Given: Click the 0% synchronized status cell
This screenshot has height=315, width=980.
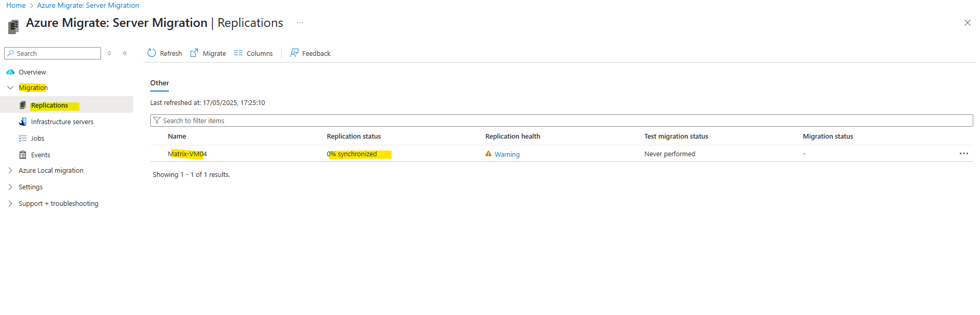Looking at the screenshot, I should (352, 154).
